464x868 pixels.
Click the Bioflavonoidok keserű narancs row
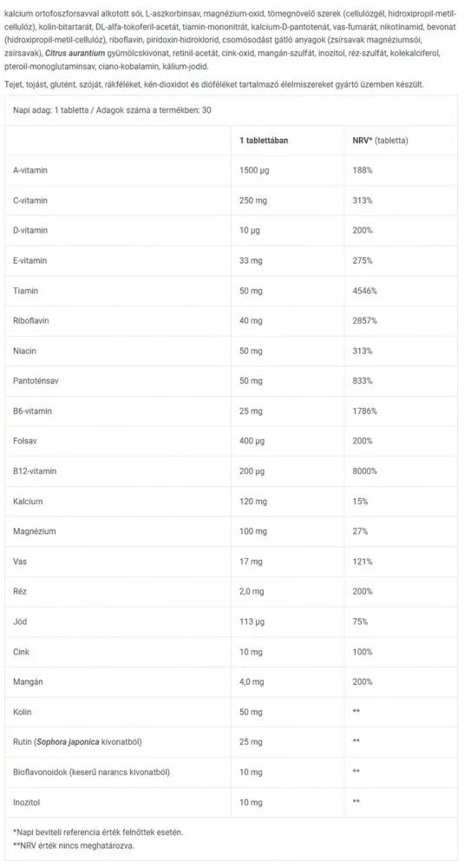click(x=232, y=773)
